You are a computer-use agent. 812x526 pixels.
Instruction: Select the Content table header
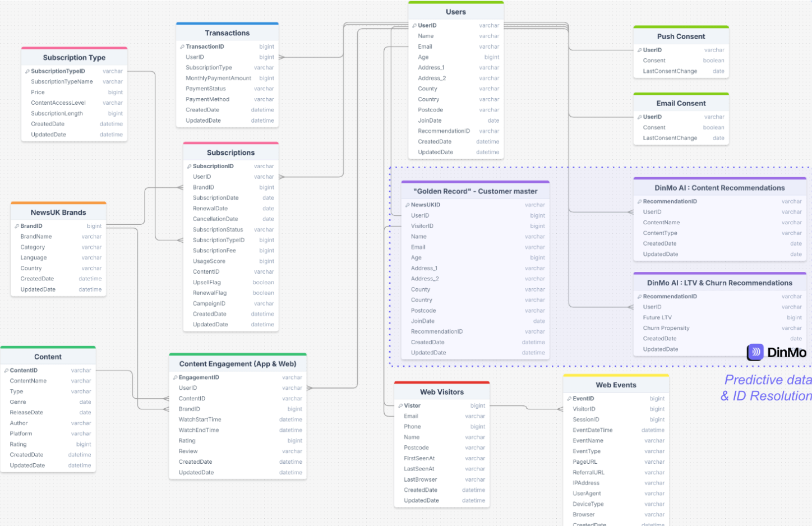[x=48, y=357]
